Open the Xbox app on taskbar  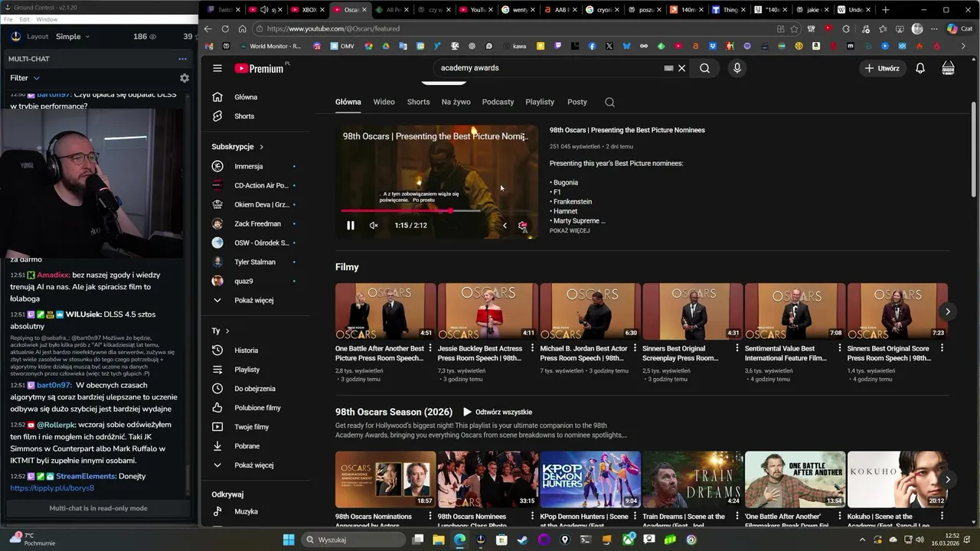pos(629,540)
